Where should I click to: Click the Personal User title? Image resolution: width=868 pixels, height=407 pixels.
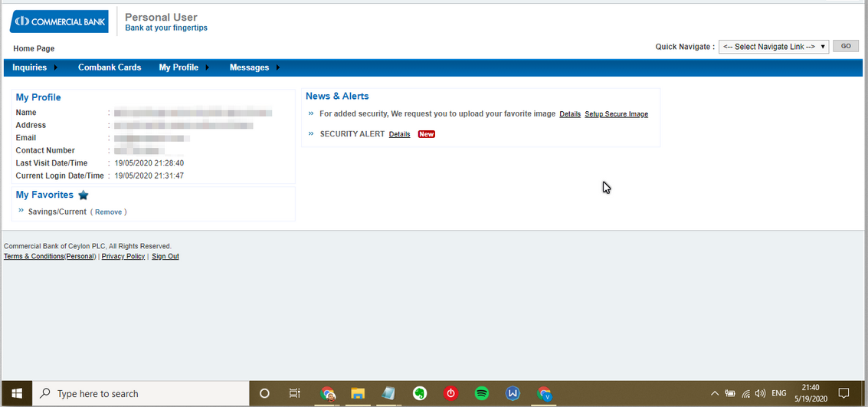point(161,17)
